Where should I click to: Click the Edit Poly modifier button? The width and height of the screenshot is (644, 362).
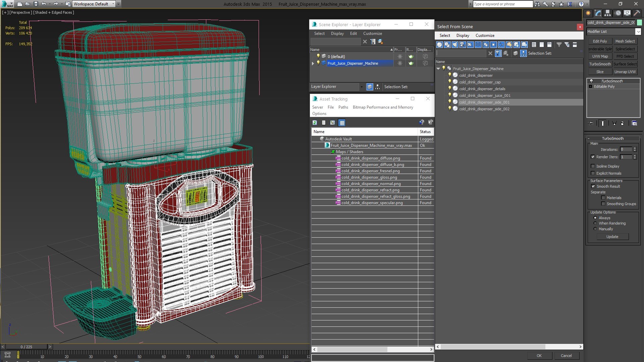[600, 41]
